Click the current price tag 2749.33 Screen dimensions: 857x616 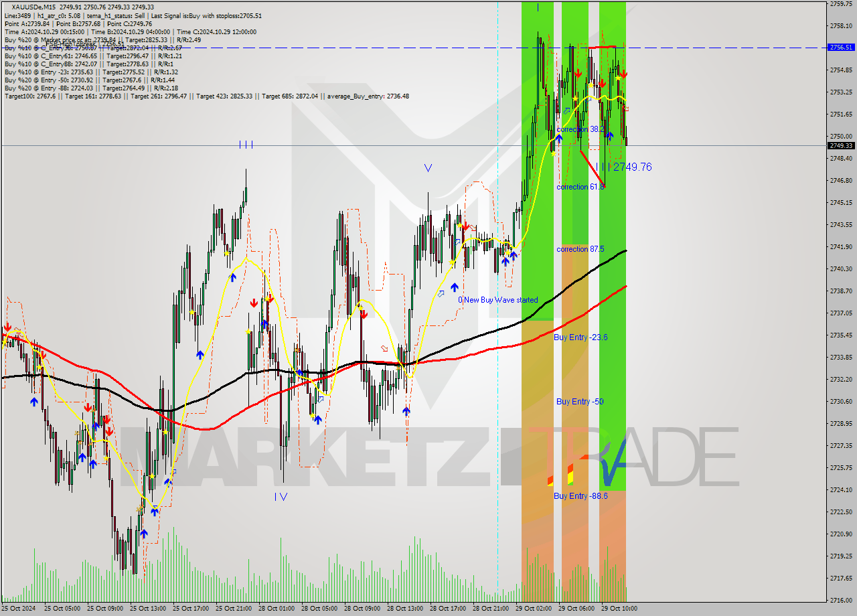841,145
